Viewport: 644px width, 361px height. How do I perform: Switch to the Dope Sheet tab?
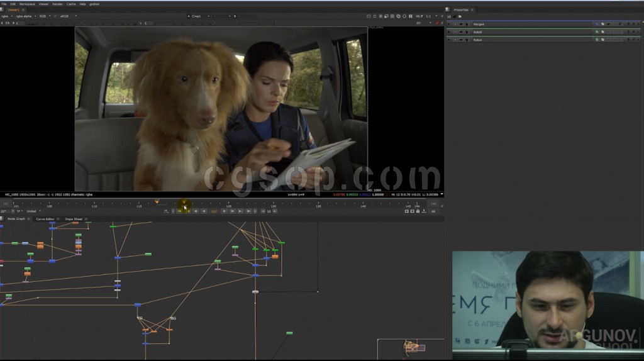tap(74, 219)
